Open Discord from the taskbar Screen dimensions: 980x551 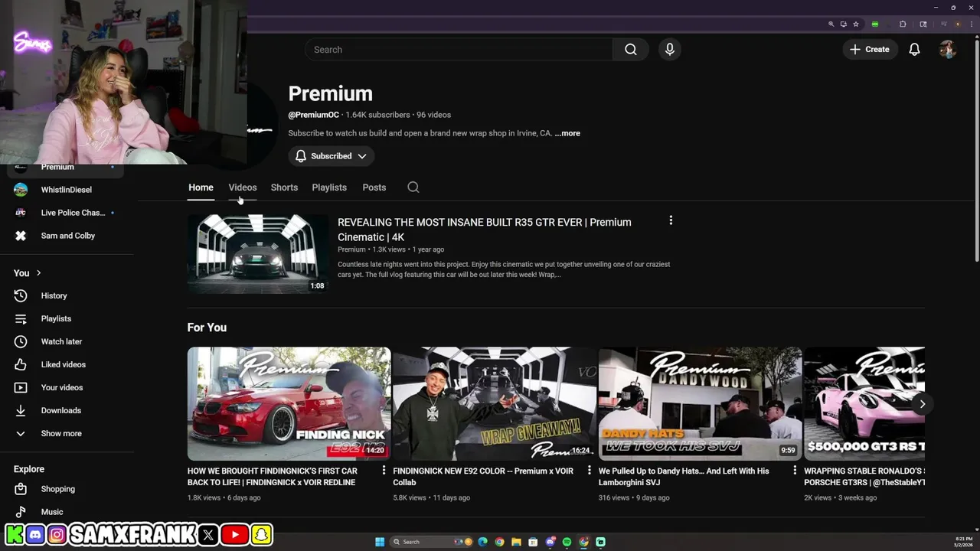[550, 542]
